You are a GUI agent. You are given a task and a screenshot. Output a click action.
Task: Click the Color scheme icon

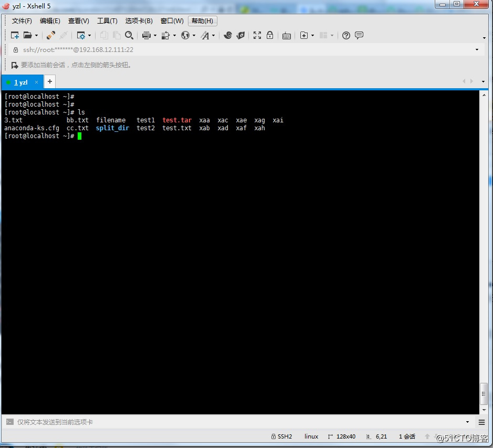[x=165, y=35]
